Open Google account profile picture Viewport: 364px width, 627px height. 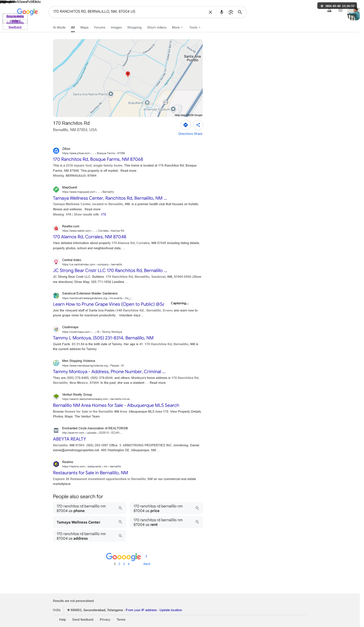tap(354, 14)
